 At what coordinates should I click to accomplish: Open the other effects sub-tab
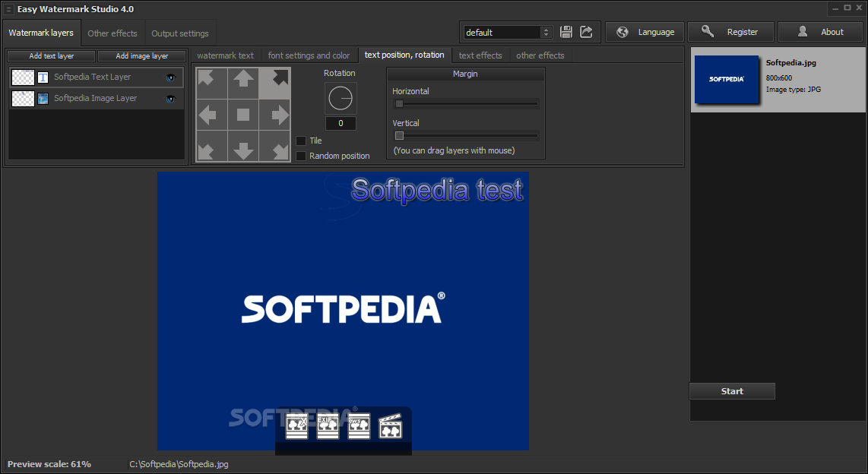click(540, 55)
